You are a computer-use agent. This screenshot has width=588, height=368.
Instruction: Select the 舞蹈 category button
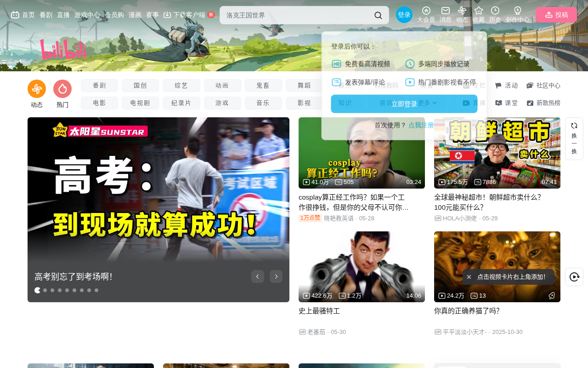click(x=304, y=86)
